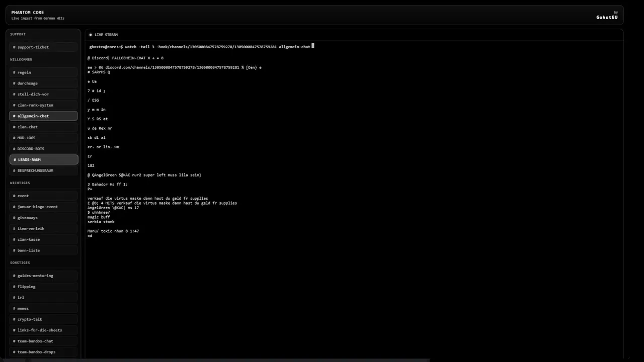Click the GohstEU author name
The height and width of the screenshot is (362, 644).
[607, 17]
